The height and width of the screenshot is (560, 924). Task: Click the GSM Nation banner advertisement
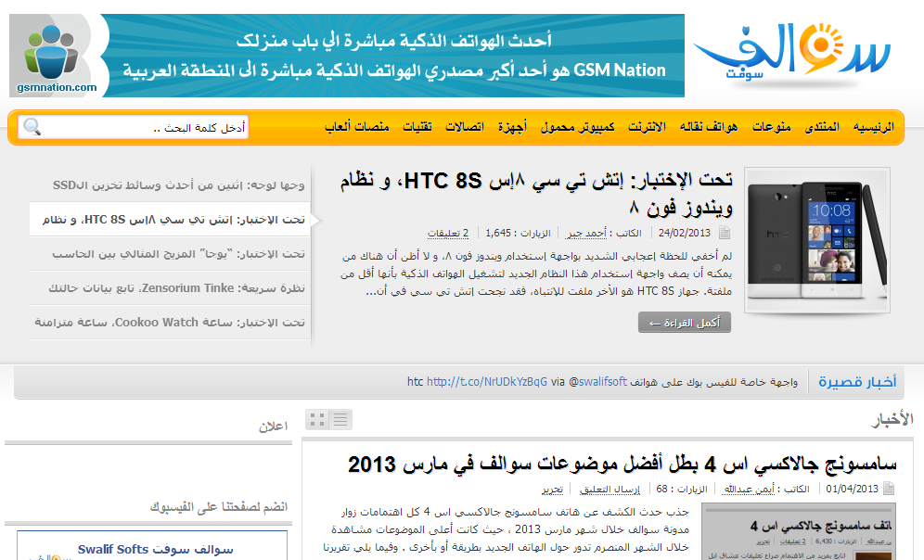click(x=347, y=56)
